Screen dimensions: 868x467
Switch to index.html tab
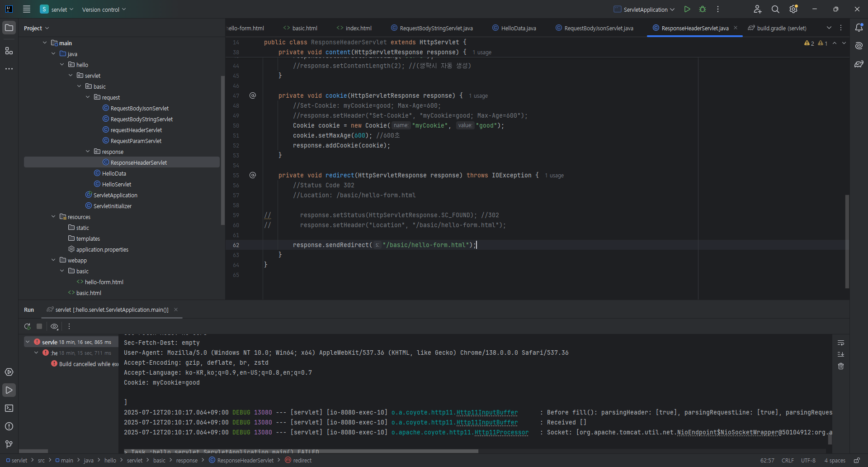[354, 28]
